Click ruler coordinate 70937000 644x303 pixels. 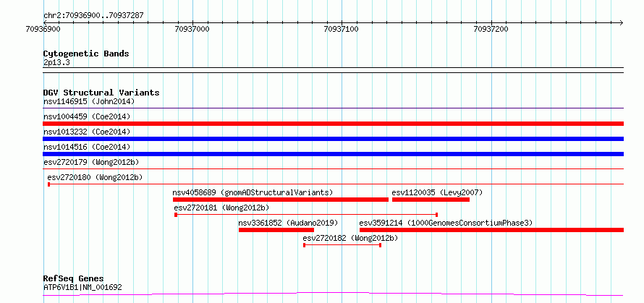(192, 29)
